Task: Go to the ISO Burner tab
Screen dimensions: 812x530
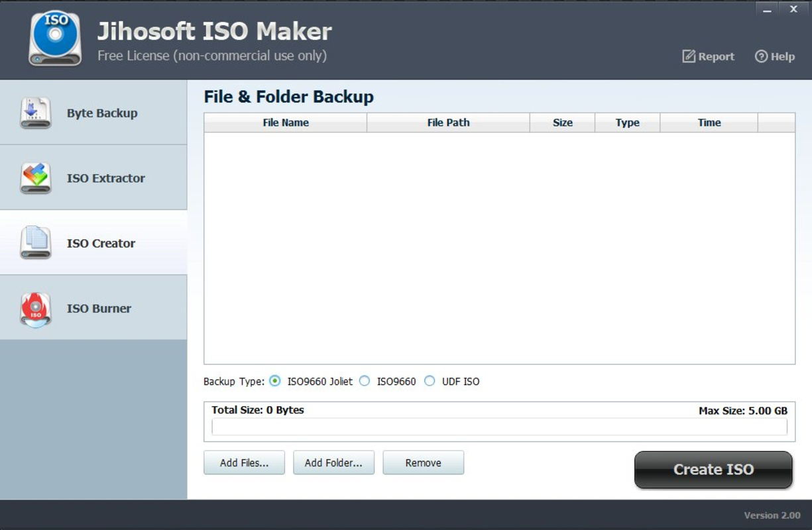Action: [93, 307]
